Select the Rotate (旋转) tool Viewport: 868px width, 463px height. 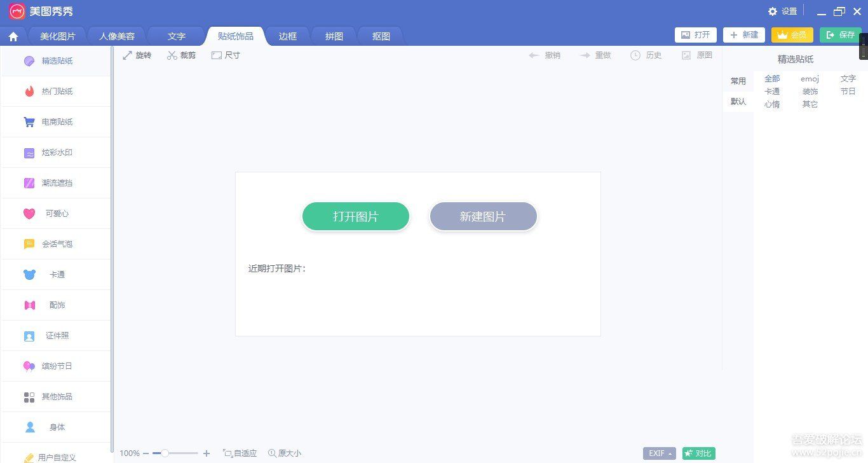coord(137,55)
